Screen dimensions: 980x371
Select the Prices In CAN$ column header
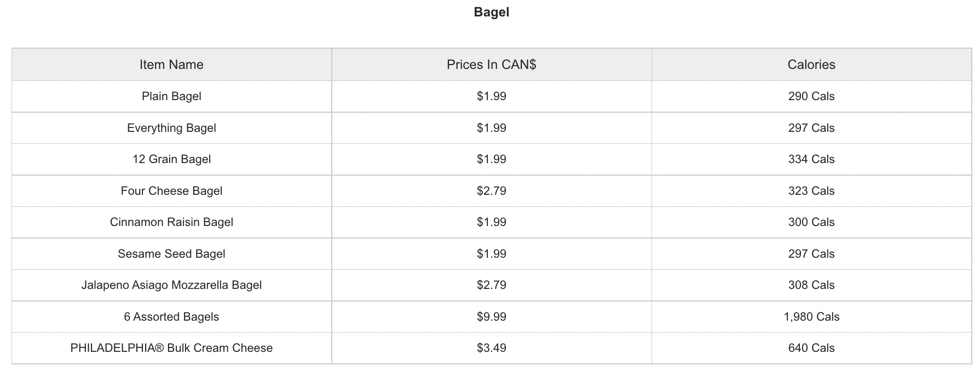(x=491, y=65)
